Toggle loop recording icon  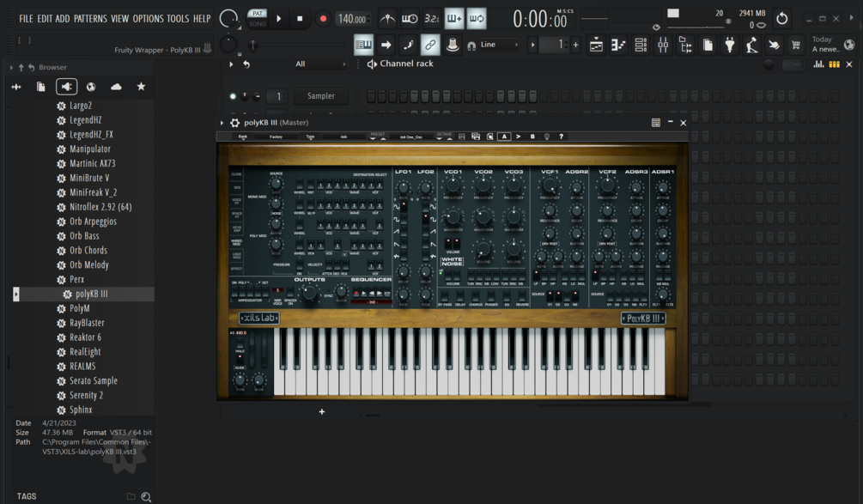click(477, 19)
